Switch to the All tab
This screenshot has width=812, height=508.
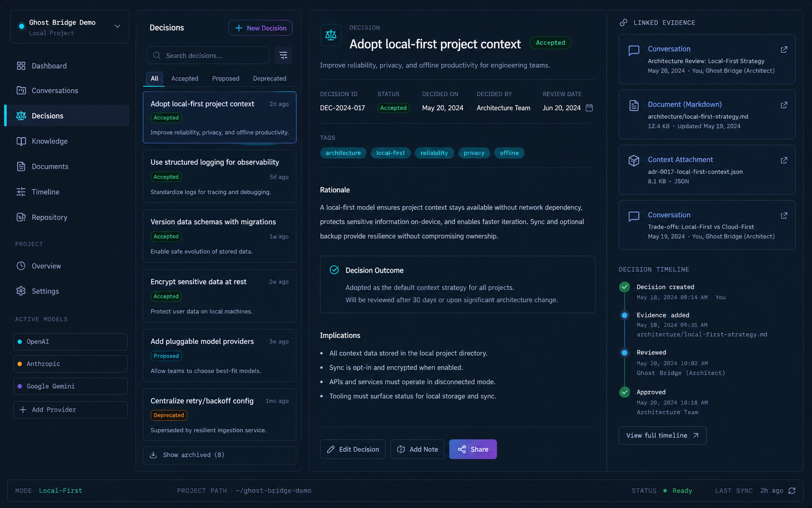tap(155, 78)
